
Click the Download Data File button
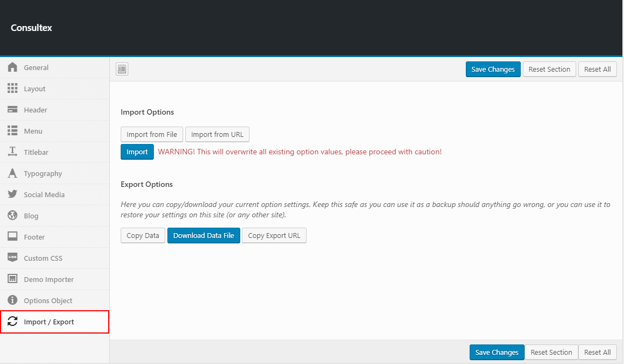(x=203, y=235)
